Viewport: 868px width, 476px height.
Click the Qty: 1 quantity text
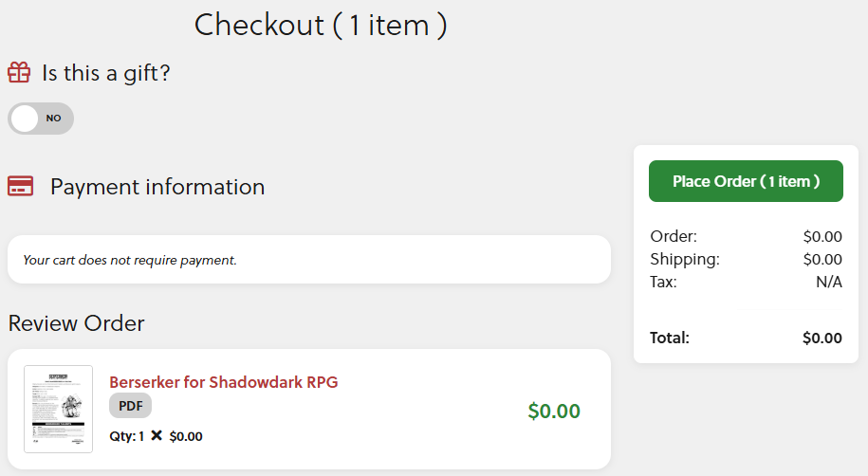click(127, 436)
